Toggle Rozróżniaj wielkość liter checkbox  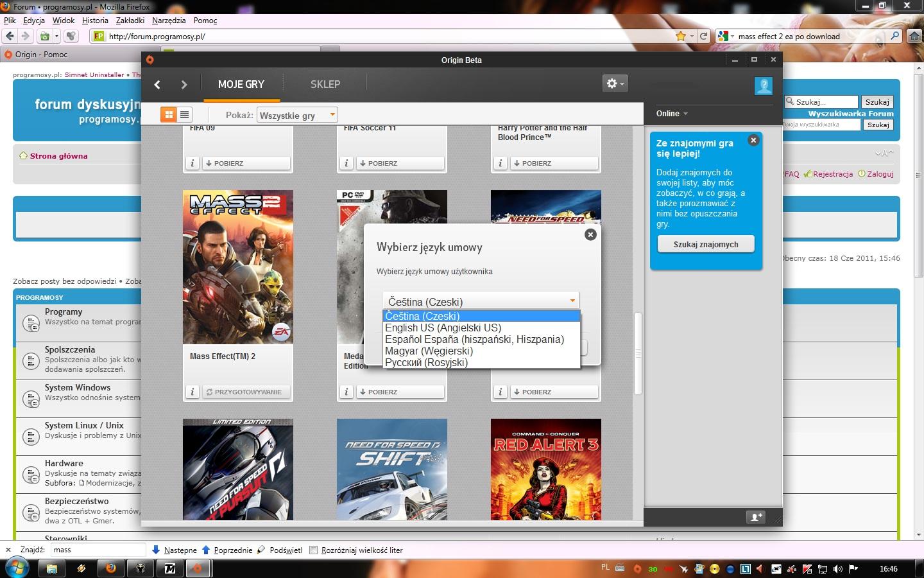pos(314,550)
